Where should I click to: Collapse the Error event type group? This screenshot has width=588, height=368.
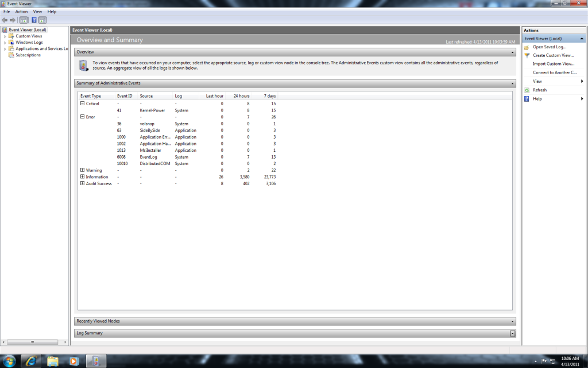click(x=82, y=117)
